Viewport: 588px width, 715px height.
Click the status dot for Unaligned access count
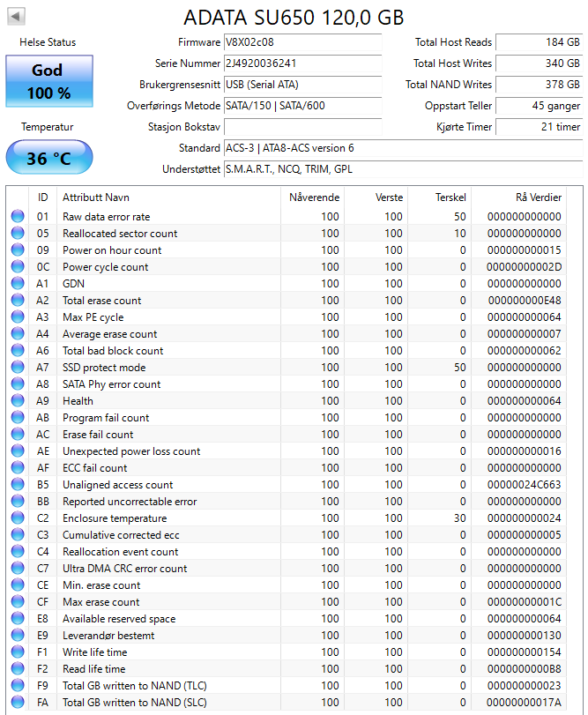(x=18, y=484)
